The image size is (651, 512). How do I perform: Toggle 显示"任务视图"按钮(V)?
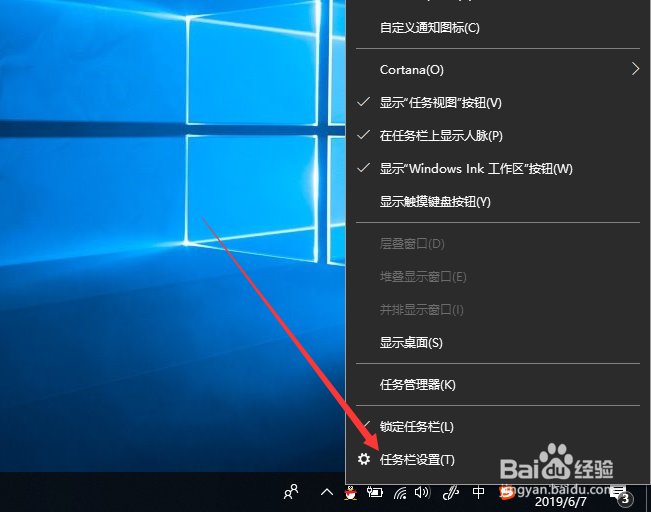click(x=497, y=103)
